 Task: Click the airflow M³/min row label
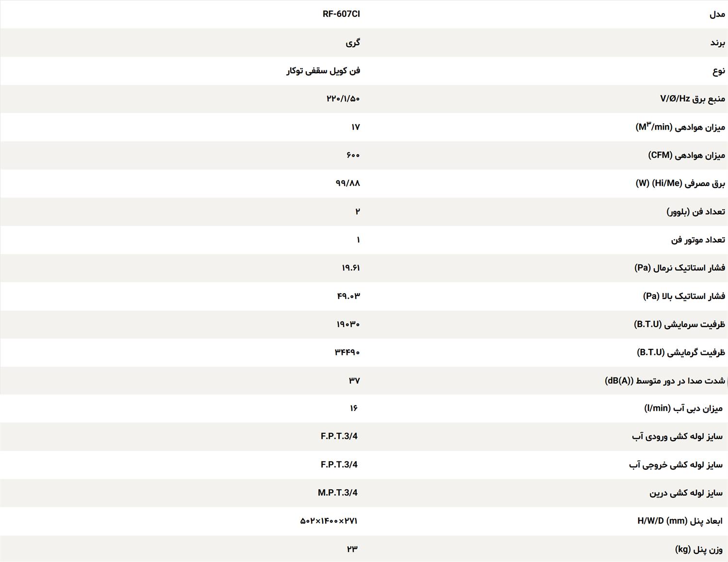680,127
